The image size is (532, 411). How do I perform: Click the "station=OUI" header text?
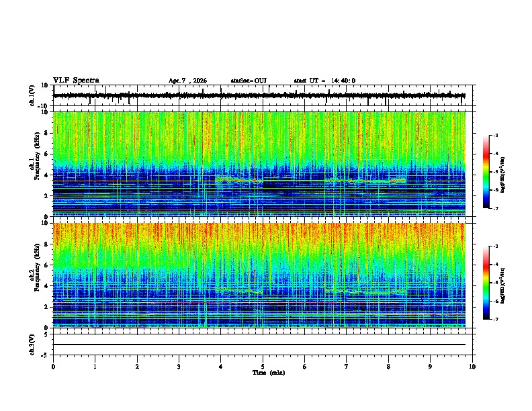[x=249, y=81]
